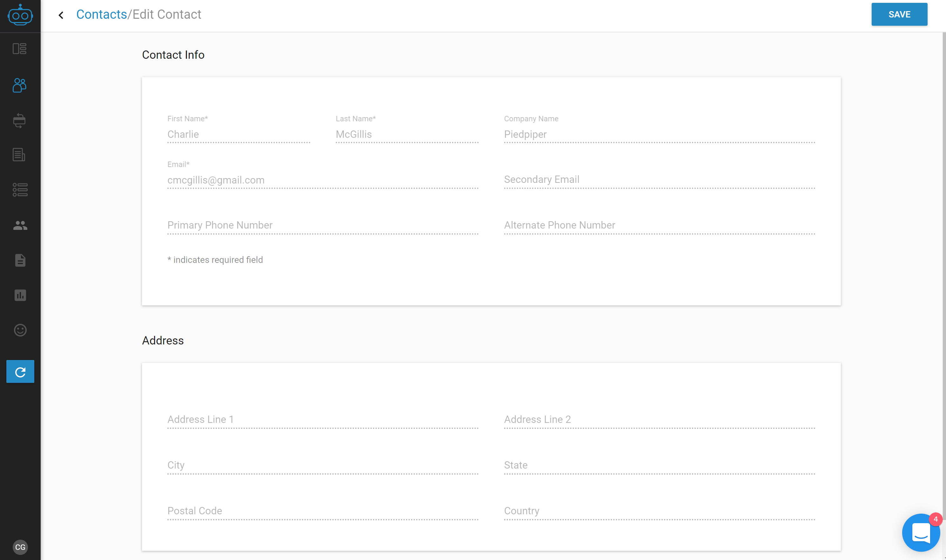Screen dimensions: 946x560
Task: Open the bulleted list sidebar icon
Action: point(20,190)
